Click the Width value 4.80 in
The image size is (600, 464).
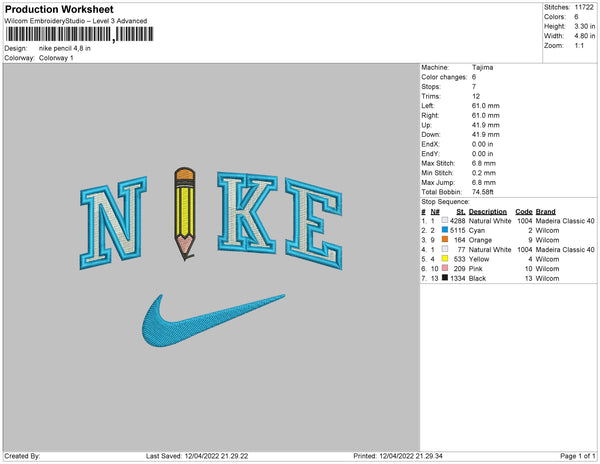(584, 36)
